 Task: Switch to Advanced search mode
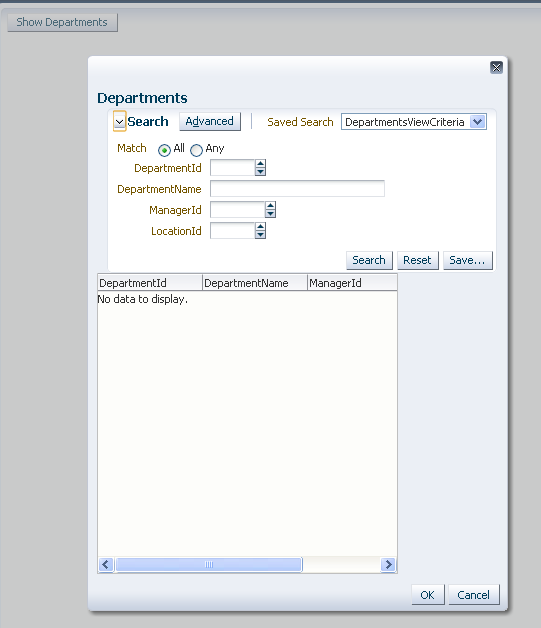210,121
